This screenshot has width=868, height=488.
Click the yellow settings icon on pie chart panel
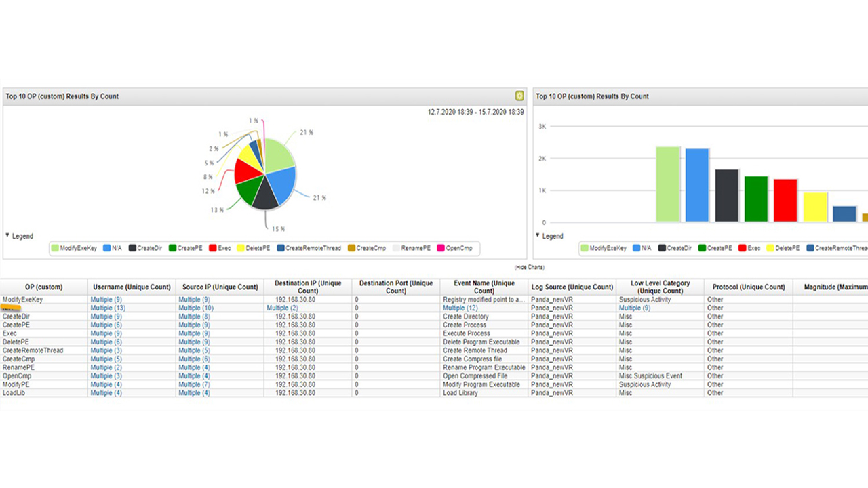point(519,96)
